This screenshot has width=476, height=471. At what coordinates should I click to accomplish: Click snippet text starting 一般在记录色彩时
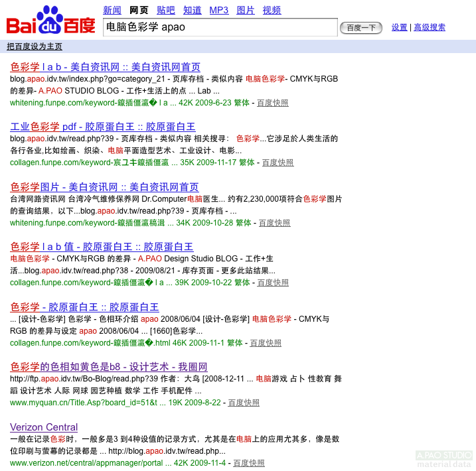(175, 445)
